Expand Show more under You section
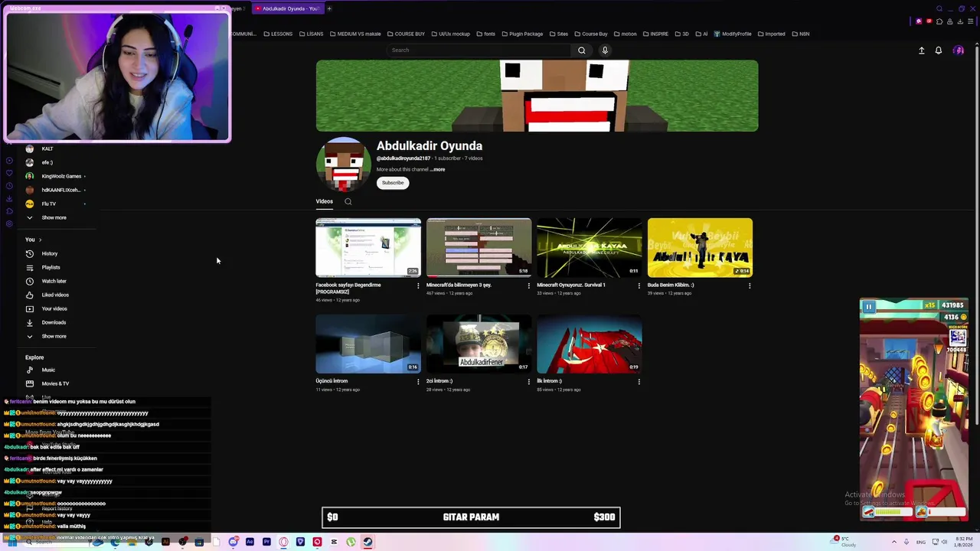980x551 pixels. point(54,336)
